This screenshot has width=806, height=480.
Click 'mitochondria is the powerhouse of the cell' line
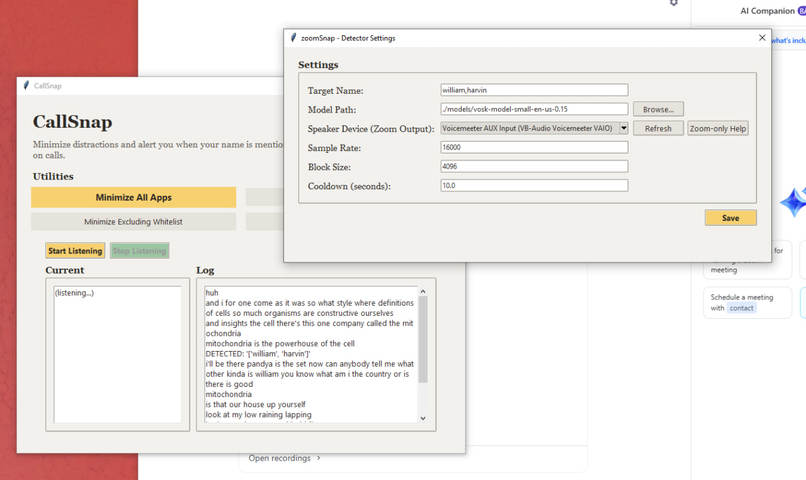click(280, 343)
